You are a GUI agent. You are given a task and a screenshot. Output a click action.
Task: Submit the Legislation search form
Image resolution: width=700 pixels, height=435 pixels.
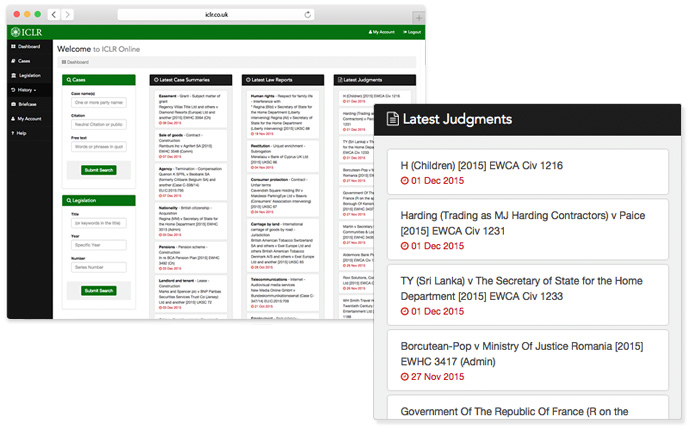tap(98, 290)
